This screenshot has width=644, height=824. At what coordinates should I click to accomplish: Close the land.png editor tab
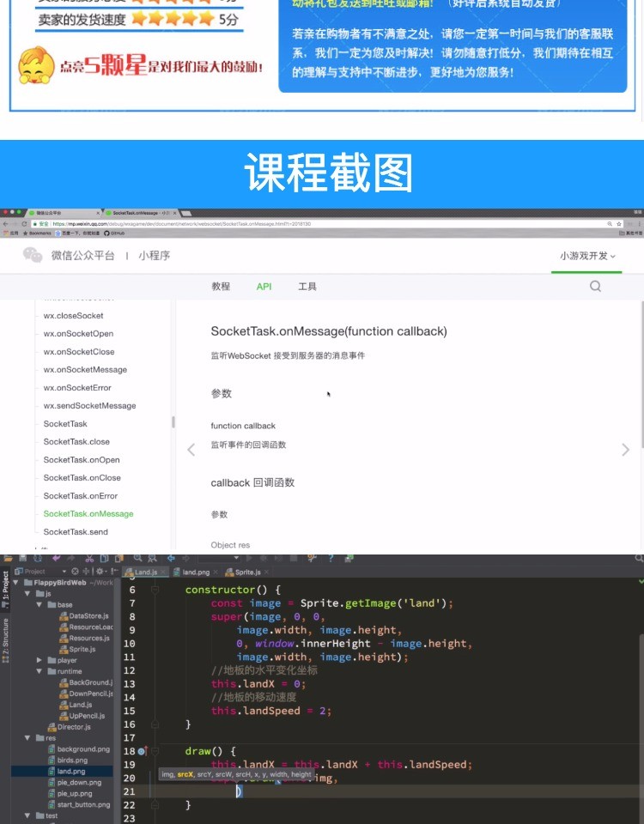pos(216,572)
